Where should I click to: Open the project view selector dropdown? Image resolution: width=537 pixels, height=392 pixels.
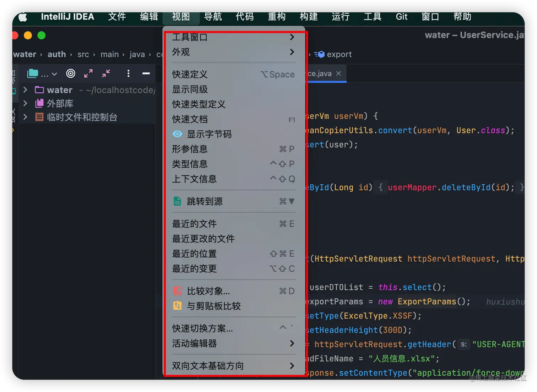(42, 74)
